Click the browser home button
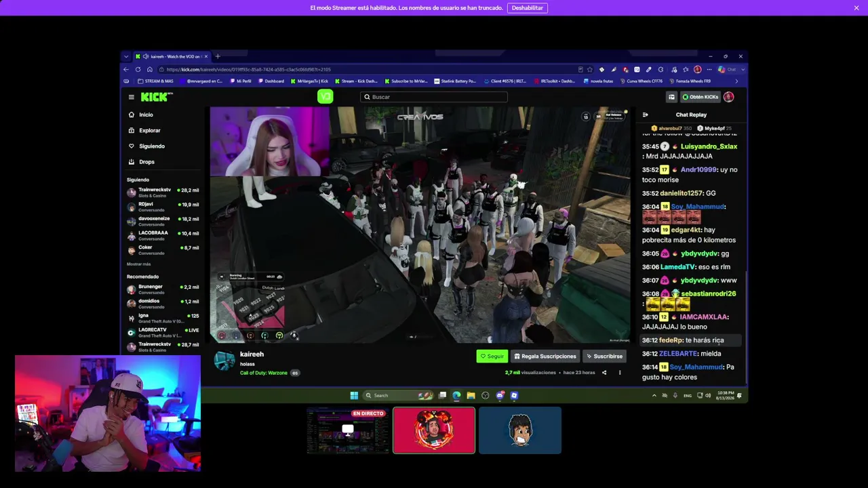This screenshot has height=488, width=868. tap(150, 69)
